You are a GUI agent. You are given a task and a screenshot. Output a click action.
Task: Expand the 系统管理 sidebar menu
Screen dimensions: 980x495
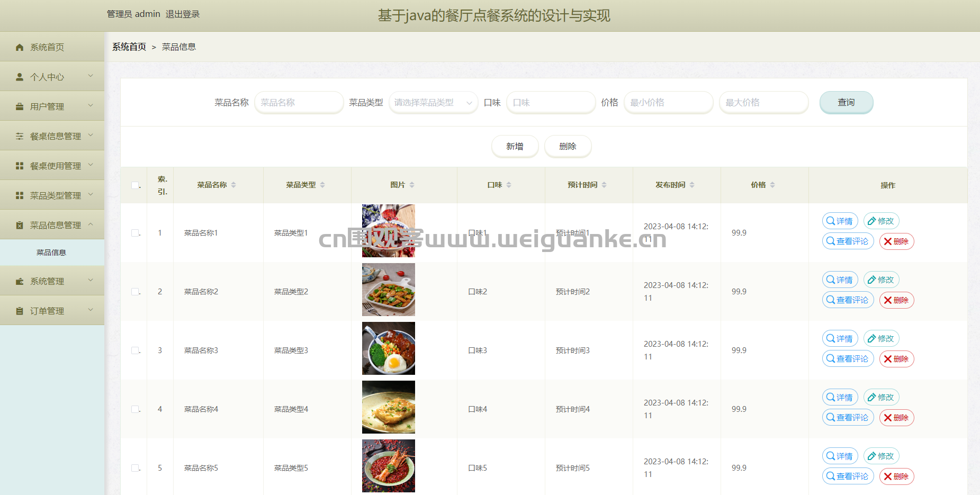click(52, 281)
